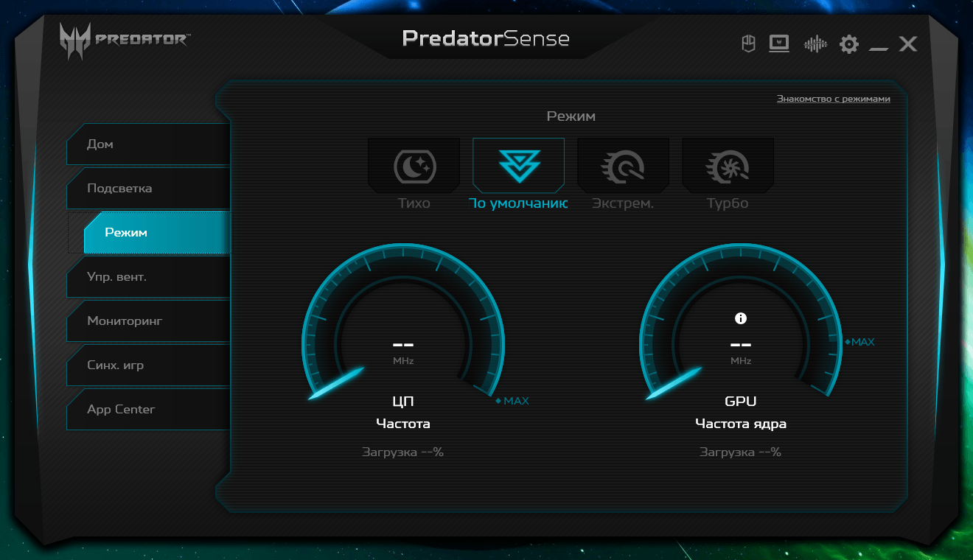Open the Дом tab

(x=149, y=144)
